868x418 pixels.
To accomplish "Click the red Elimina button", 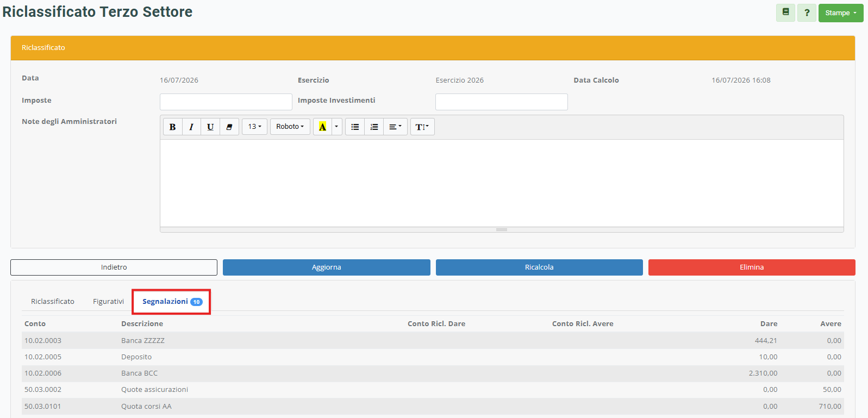I will click(752, 267).
